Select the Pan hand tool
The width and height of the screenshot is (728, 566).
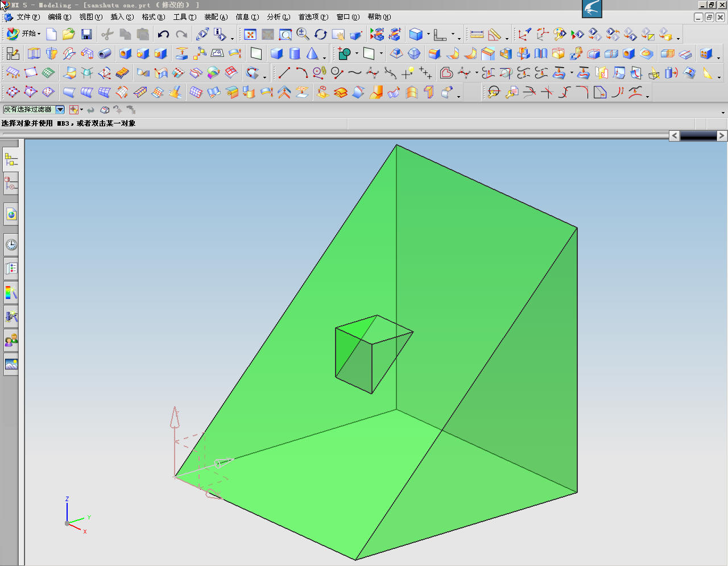pos(338,34)
